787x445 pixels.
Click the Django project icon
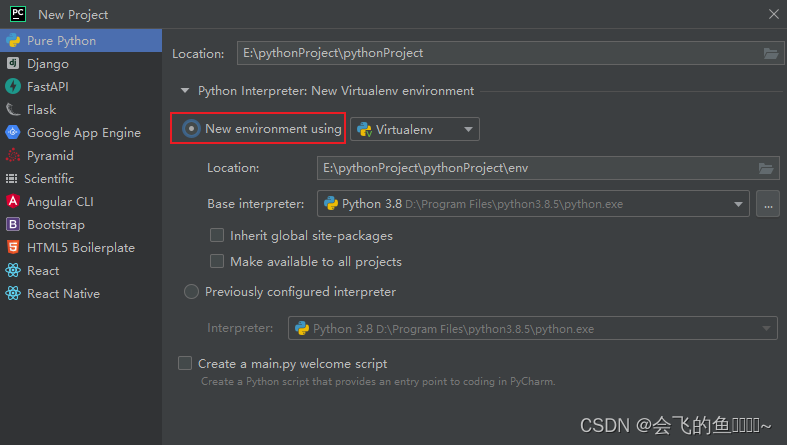click(13, 63)
